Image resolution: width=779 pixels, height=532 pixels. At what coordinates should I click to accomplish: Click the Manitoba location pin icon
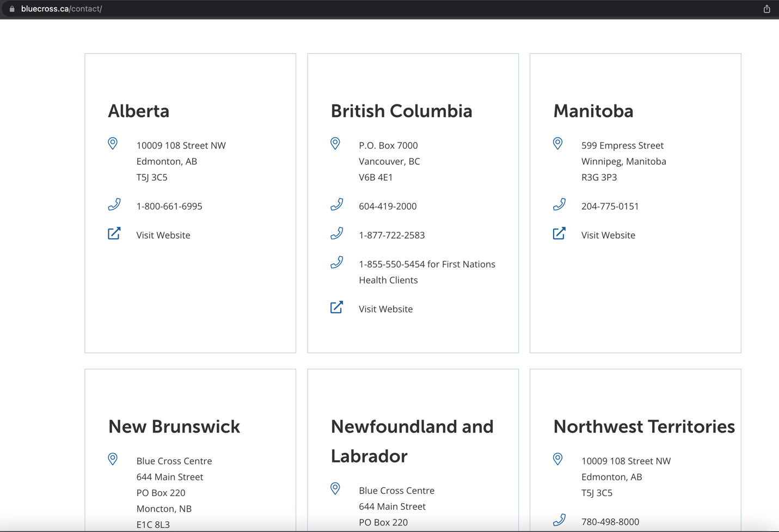click(x=558, y=144)
